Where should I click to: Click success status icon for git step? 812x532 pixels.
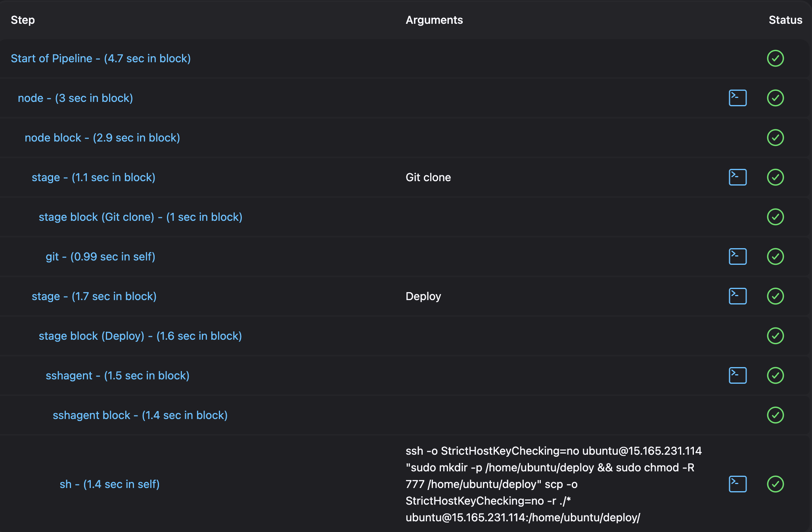(775, 256)
